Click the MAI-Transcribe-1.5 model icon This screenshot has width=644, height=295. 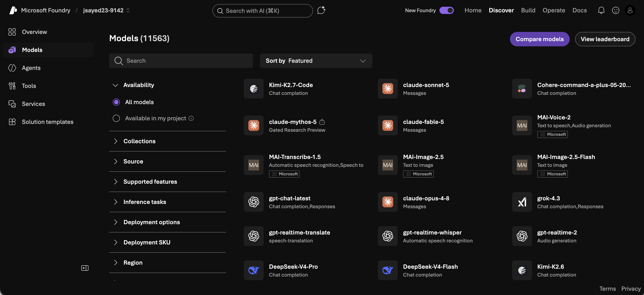pos(254,165)
